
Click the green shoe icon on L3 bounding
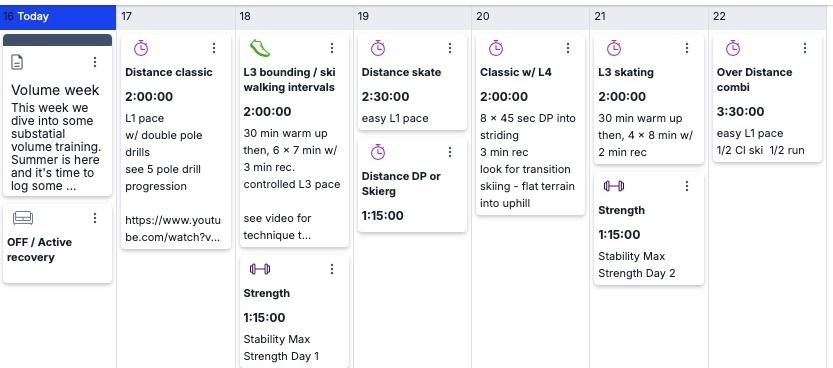tap(260, 48)
